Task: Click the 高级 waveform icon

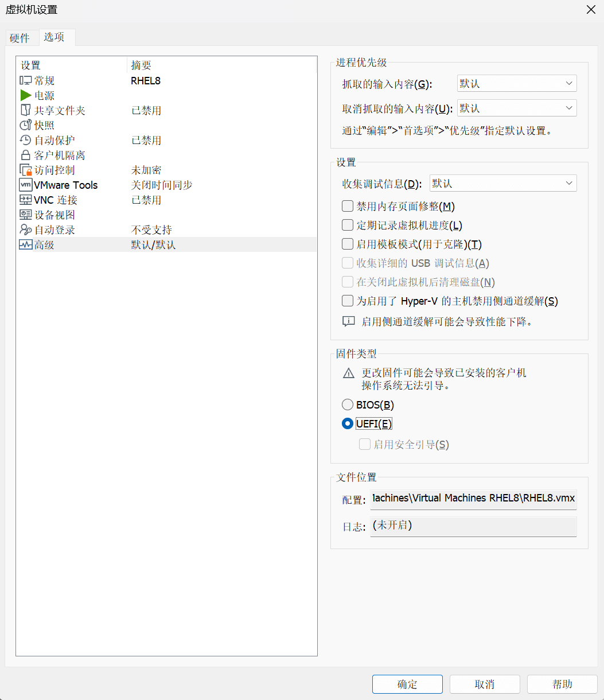Action: (x=26, y=245)
